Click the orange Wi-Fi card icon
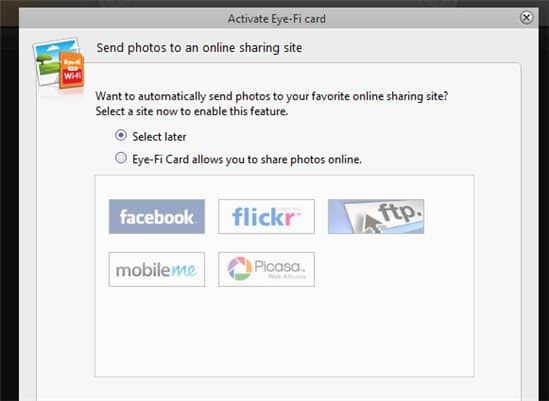 [71, 70]
